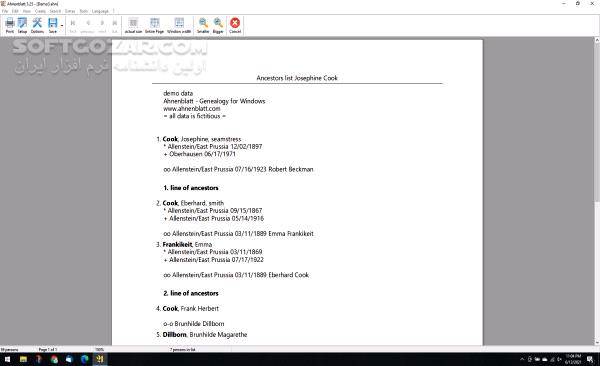Open the notification center icon

(590, 359)
